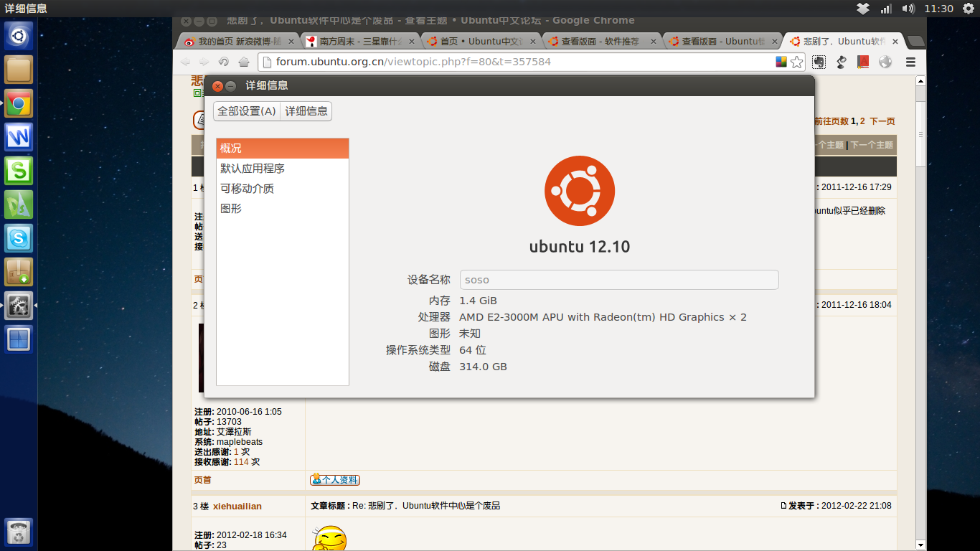Select 图形 in the sidebar
Viewport: 980px width, 551px height.
coord(283,209)
